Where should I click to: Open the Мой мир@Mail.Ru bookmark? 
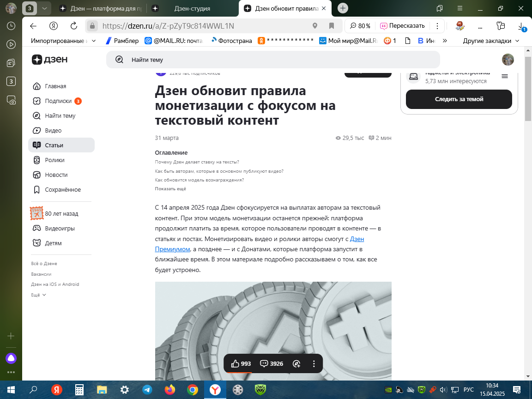pyautogui.click(x=349, y=41)
